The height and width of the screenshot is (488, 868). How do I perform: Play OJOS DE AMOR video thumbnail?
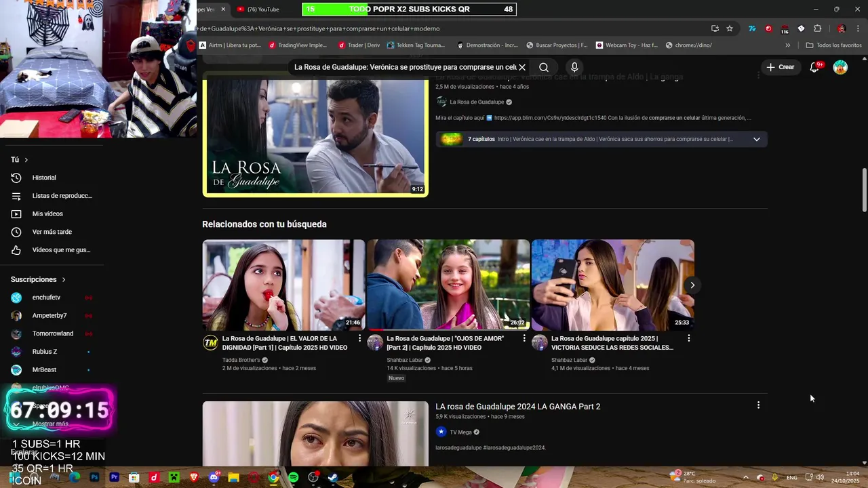(448, 285)
